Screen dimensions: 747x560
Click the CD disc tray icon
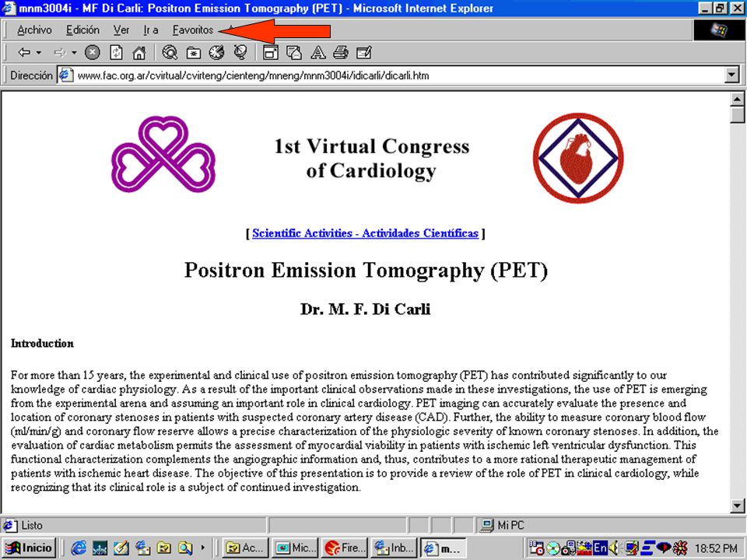(x=552, y=548)
